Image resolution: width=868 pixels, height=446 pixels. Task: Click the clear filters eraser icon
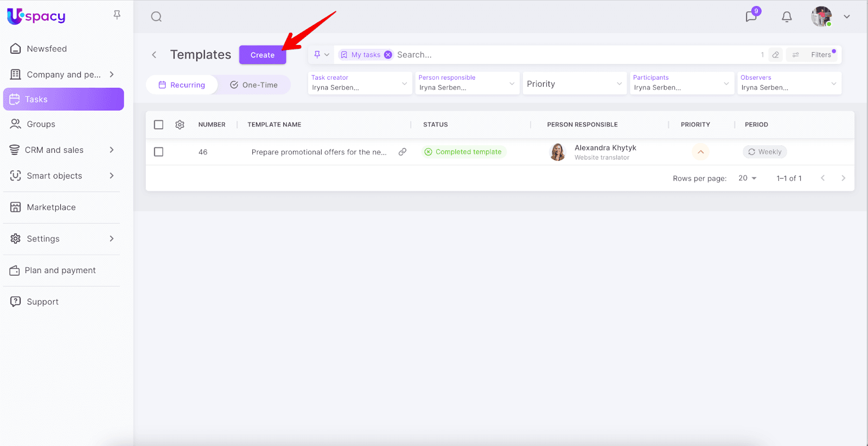point(776,55)
